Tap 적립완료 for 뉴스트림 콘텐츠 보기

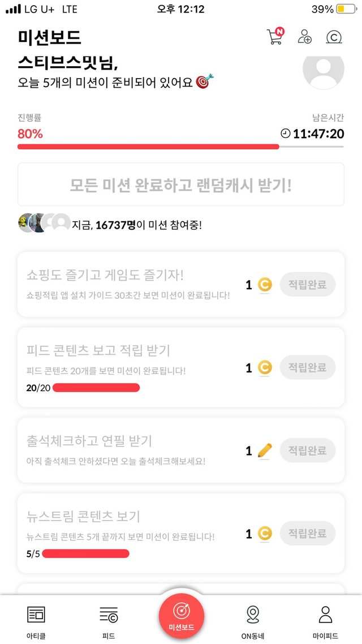tap(307, 533)
